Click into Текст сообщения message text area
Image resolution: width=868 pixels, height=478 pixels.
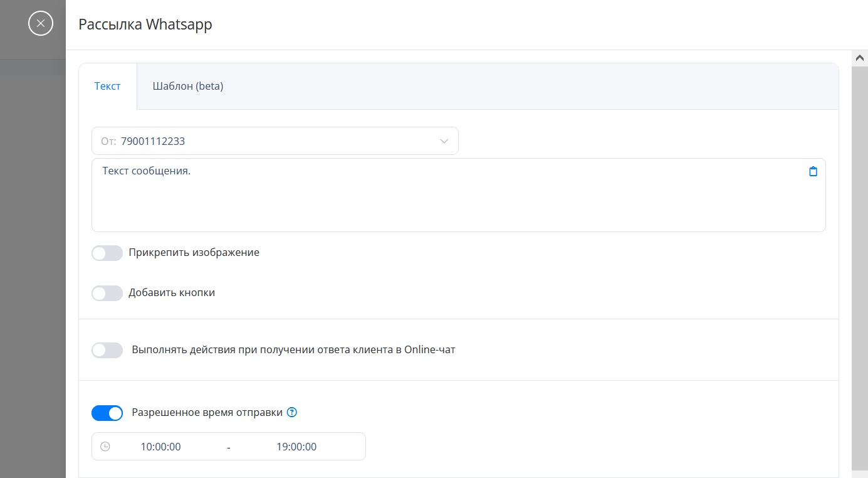click(x=459, y=195)
